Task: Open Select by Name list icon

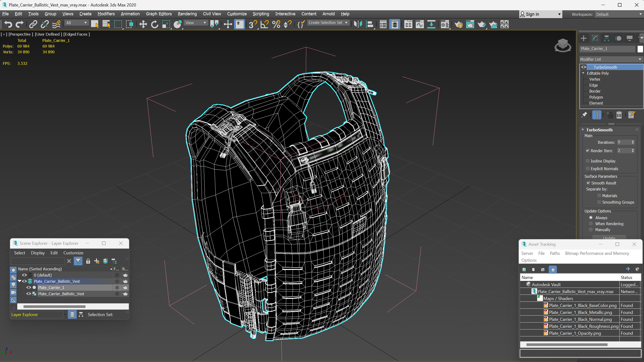Action: tap(107, 24)
